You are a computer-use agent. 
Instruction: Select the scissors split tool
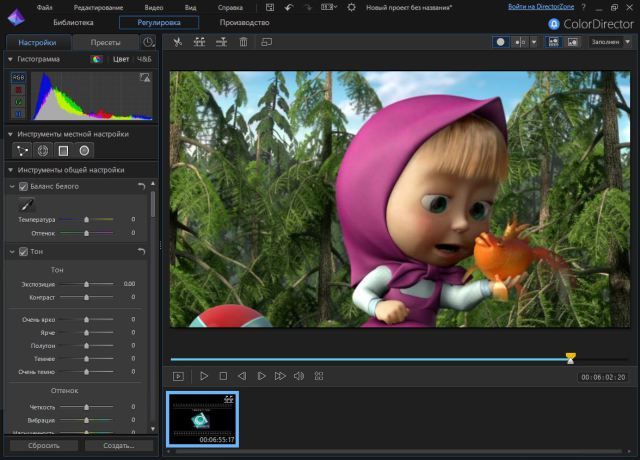(x=177, y=42)
